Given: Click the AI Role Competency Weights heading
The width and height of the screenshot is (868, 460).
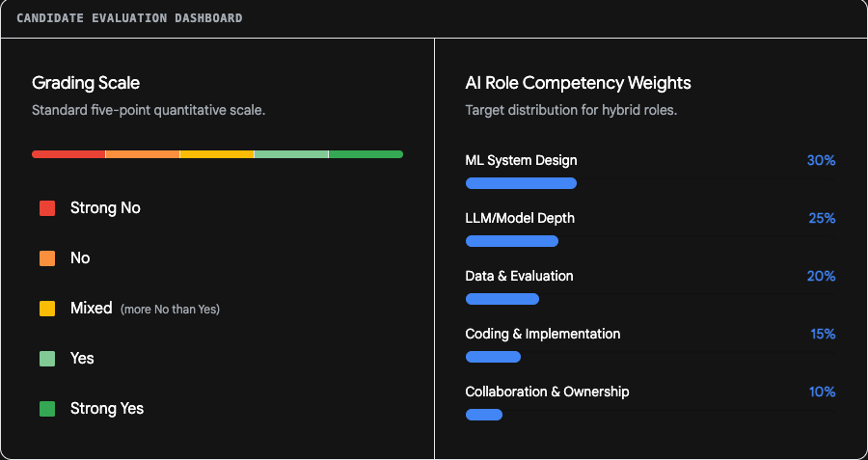Looking at the screenshot, I should pos(578,83).
